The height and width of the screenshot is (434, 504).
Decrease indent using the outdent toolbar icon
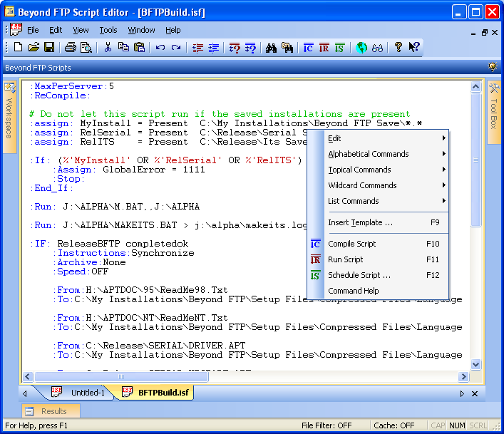point(197,48)
